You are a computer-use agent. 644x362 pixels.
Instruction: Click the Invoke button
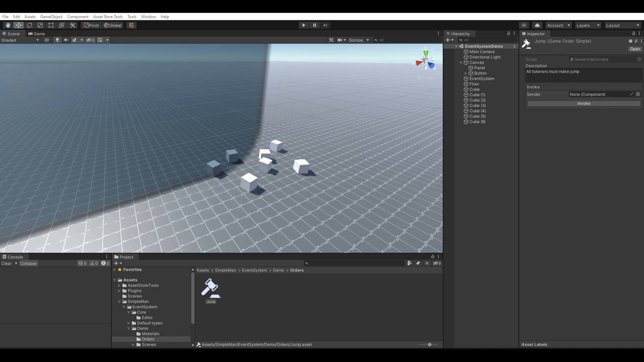584,103
